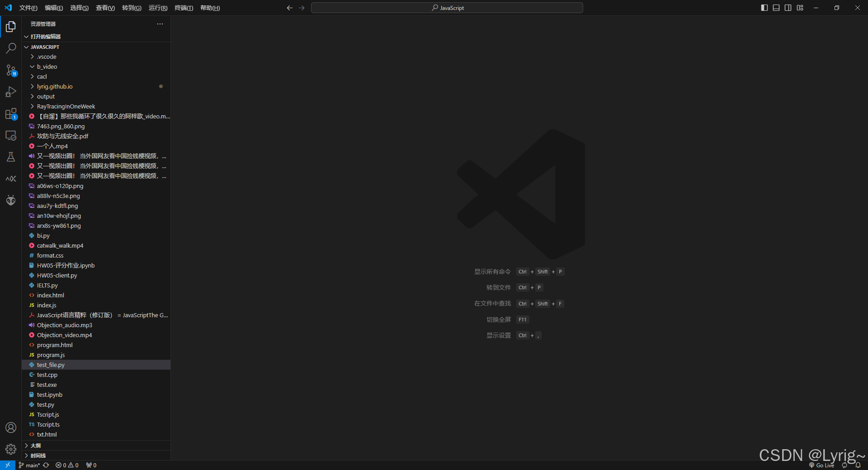Open the 选择(S) menu
Screen dimensions: 868x470
79,8
